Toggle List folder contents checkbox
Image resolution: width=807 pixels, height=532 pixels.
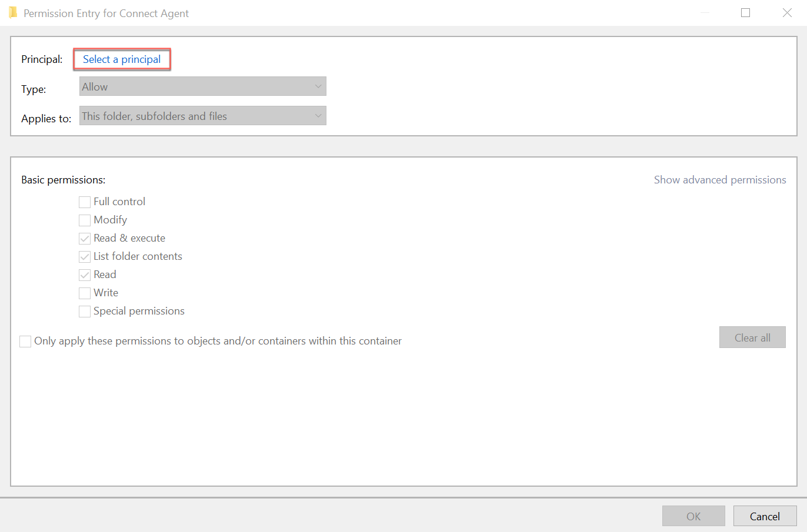click(85, 257)
